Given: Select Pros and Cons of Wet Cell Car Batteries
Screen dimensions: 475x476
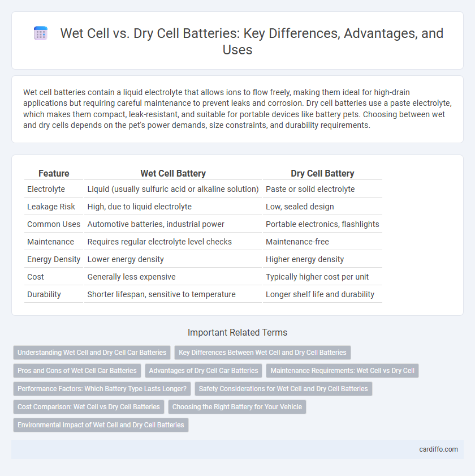Looking at the screenshot, I should 77,371.
